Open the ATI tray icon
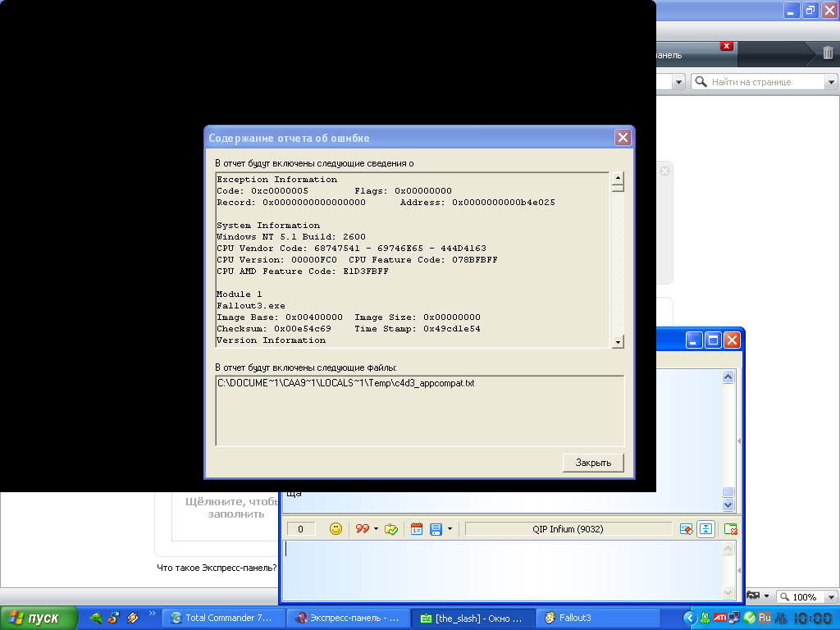Image resolution: width=840 pixels, height=630 pixels. click(719, 619)
